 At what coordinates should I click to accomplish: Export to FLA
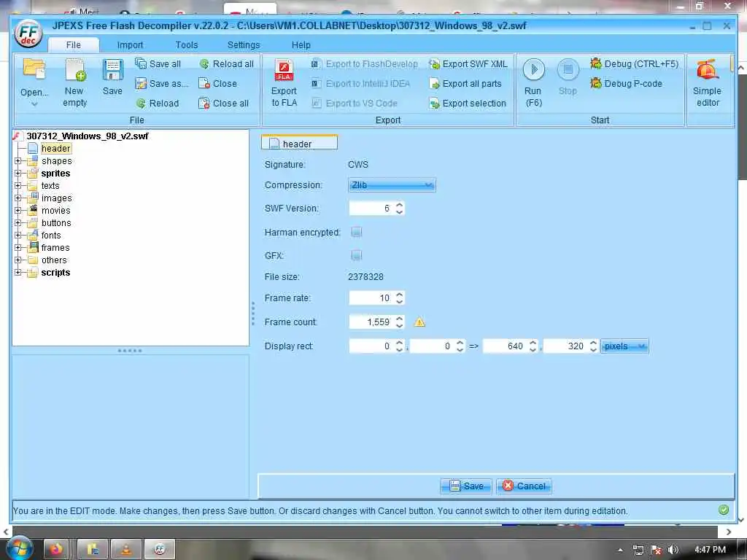(284, 83)
